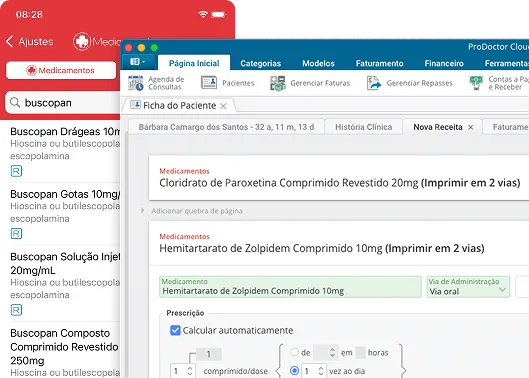Select Bárbara Camargo dos Santos patient tab

click(226, 127)
